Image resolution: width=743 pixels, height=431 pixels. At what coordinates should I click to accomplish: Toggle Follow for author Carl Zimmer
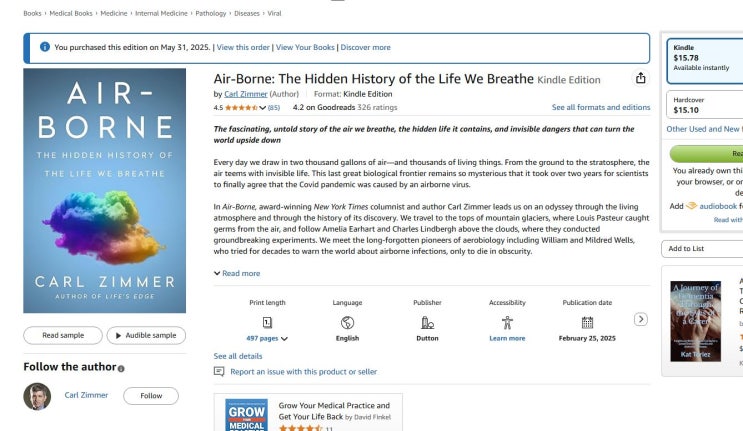151,395
